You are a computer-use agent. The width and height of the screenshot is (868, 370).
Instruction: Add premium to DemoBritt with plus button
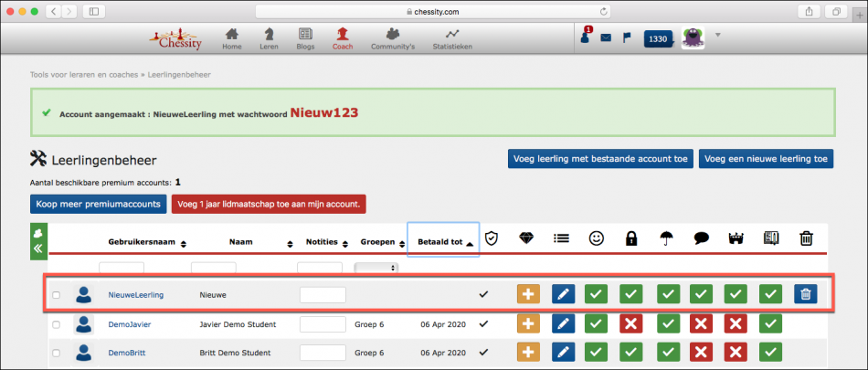(x=528, y=353)
